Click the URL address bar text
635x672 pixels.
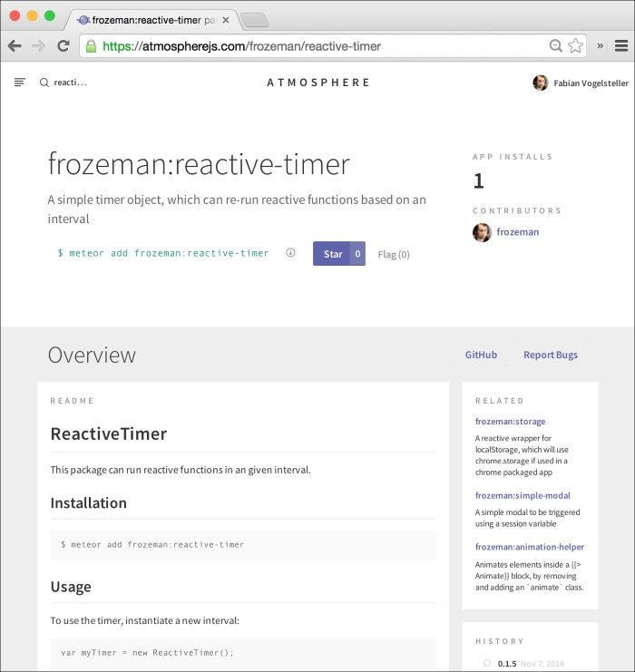coord(242,46)
